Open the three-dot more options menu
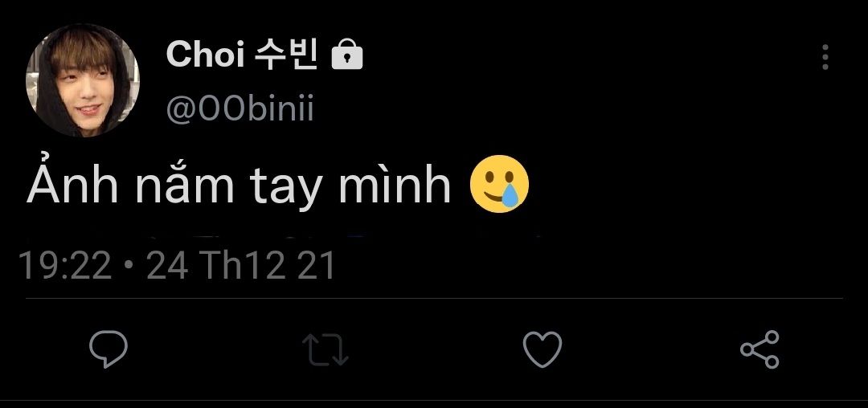868x408 pixels. click(825, 57)
